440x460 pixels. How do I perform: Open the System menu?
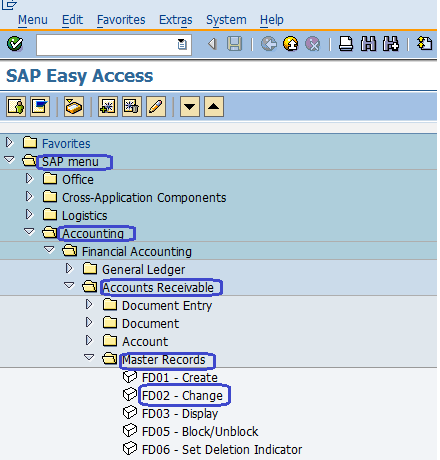pos(226,20)
